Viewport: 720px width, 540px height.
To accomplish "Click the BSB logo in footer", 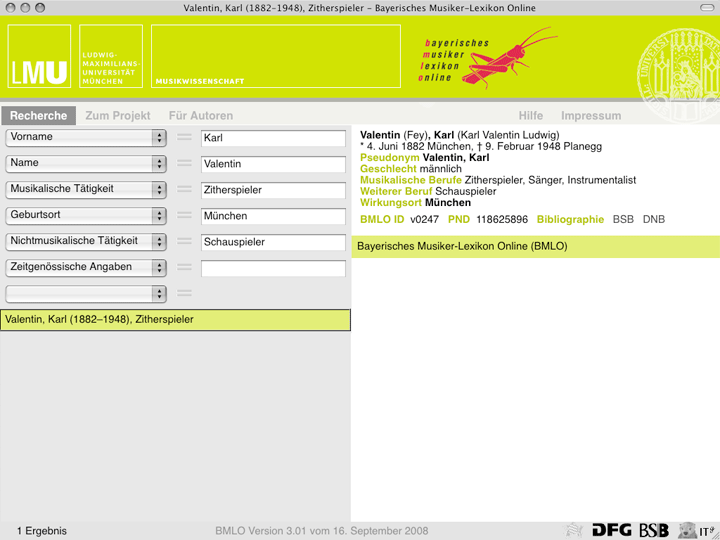I will click(x=654, y=530).
